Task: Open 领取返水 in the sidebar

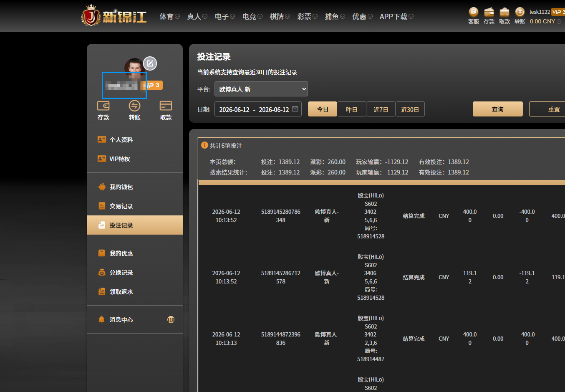Action: (x=135, y=292)
